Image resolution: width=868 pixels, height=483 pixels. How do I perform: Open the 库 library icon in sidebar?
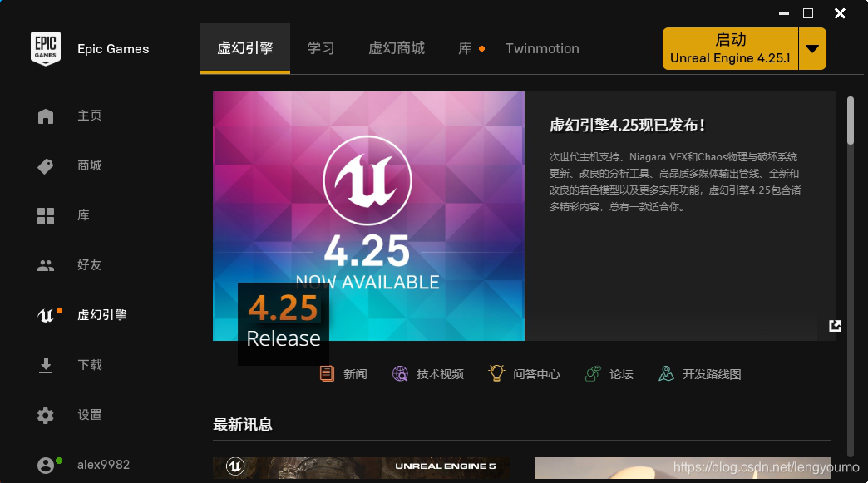click(x=46, y=215)
